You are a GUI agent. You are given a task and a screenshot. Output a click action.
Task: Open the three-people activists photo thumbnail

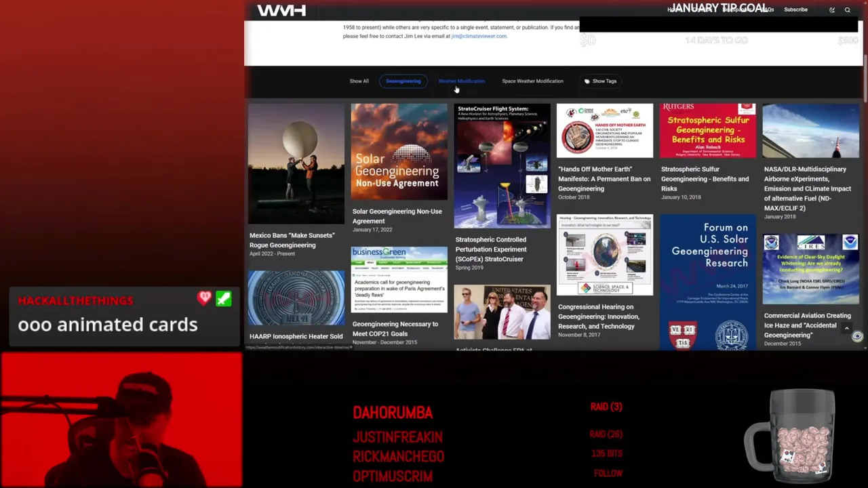coord(502,312)
